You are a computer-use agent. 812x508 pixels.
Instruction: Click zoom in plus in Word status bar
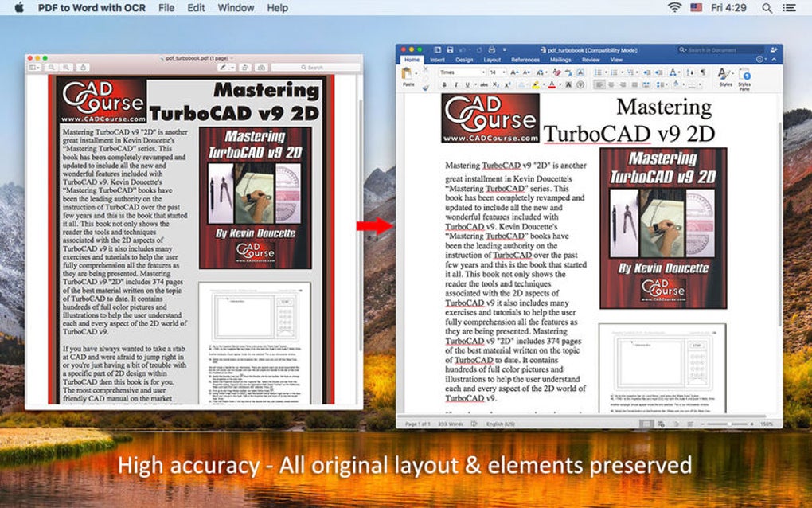[752, 424]
